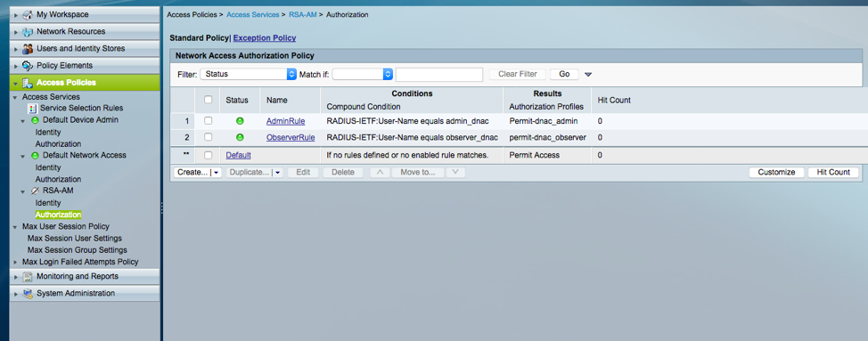Select Authorization under Default Network Access
The image size is (868, 341).
pos(58,179)
